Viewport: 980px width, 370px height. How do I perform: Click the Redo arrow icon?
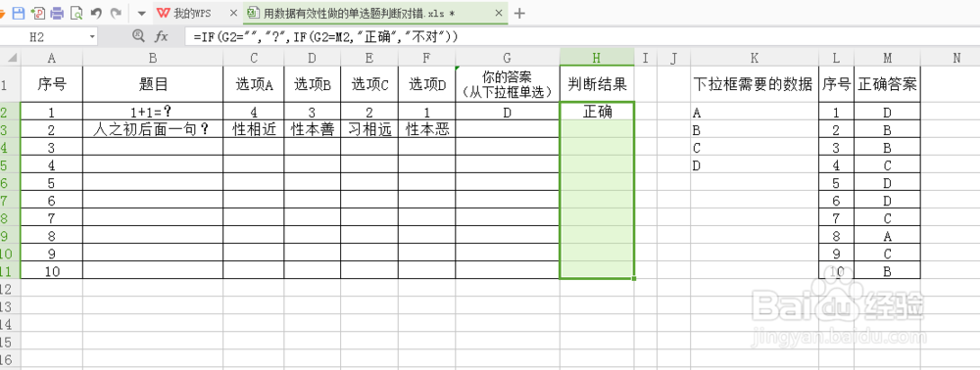coord(115,13)
